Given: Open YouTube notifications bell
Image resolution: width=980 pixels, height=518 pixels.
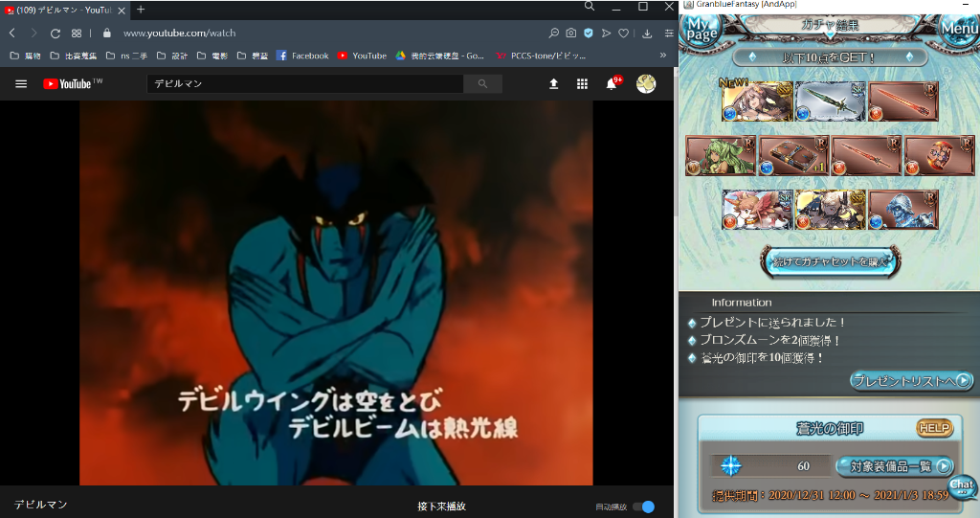Looking at the screenshot, I should point(612,84).
